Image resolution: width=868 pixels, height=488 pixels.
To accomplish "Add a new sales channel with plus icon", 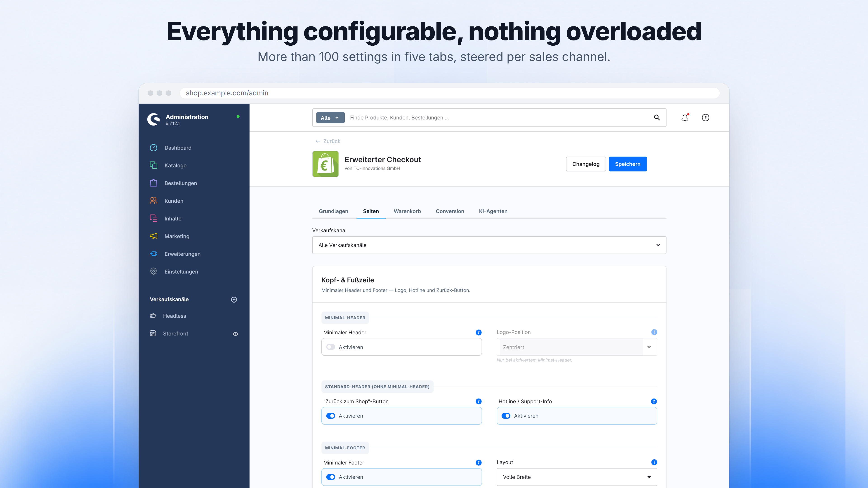I will coord(234,299).
